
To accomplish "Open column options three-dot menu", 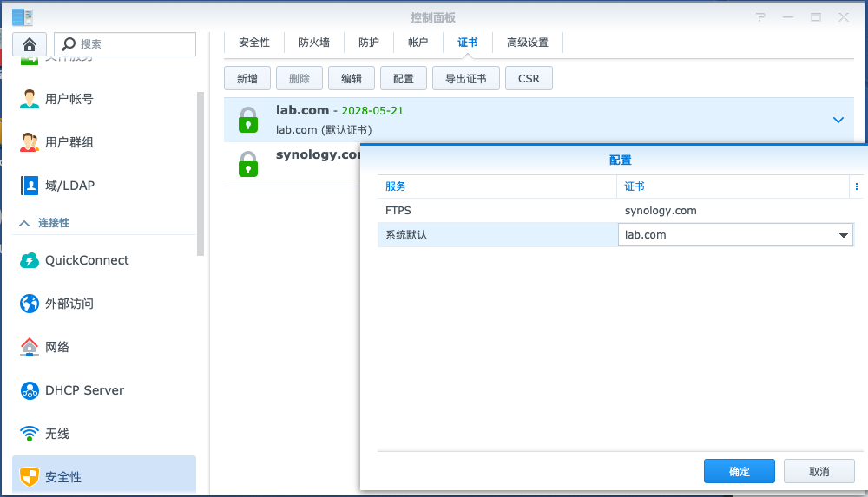I will pyautogui.click(x=857, y=186).
